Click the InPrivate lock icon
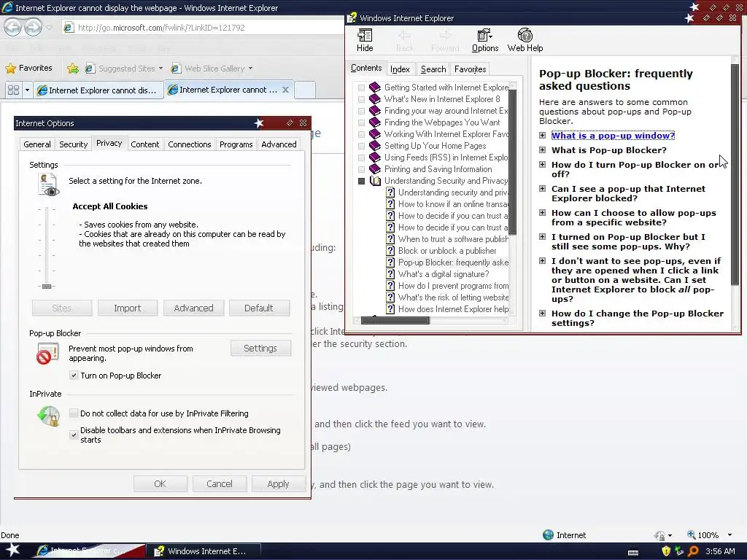The image size is (747, 560). 48,416
